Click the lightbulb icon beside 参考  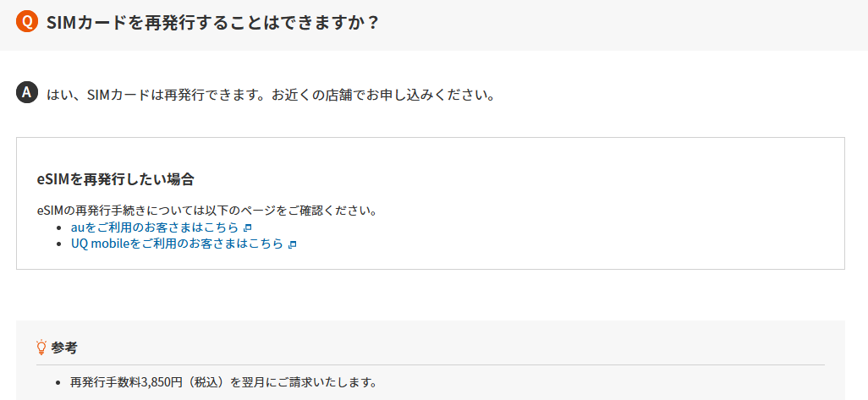pos(41,347)
